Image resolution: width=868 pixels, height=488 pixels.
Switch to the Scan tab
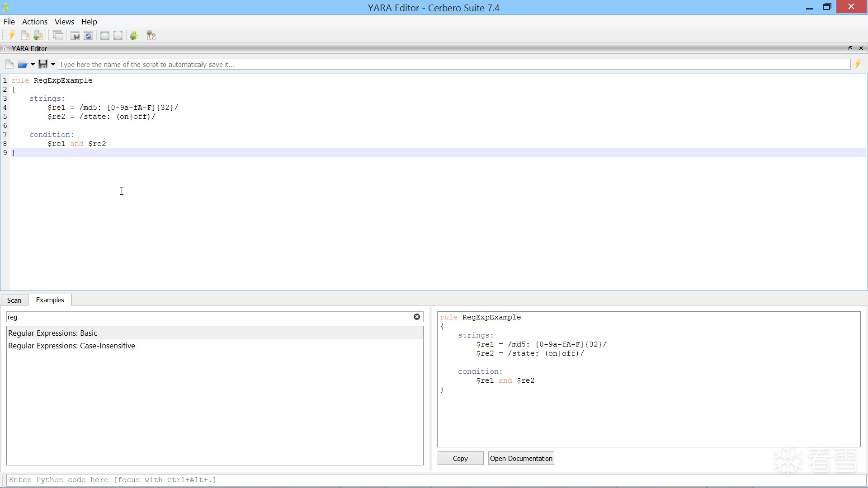pos(14,300)
